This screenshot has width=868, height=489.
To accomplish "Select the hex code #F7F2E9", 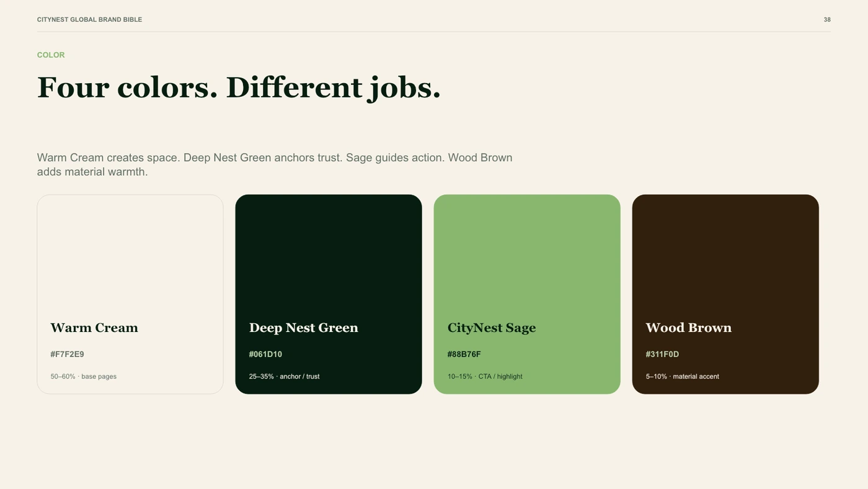I will [67, 354].
